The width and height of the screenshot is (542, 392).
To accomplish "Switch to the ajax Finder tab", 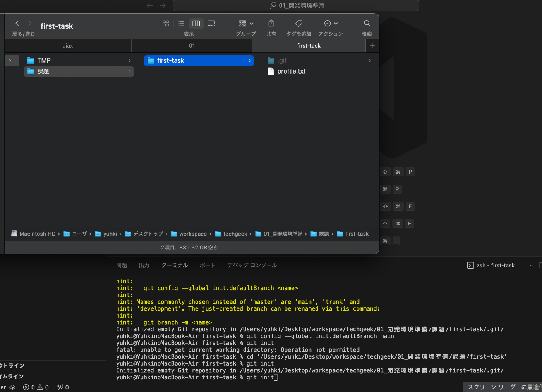I will point(68,46).
